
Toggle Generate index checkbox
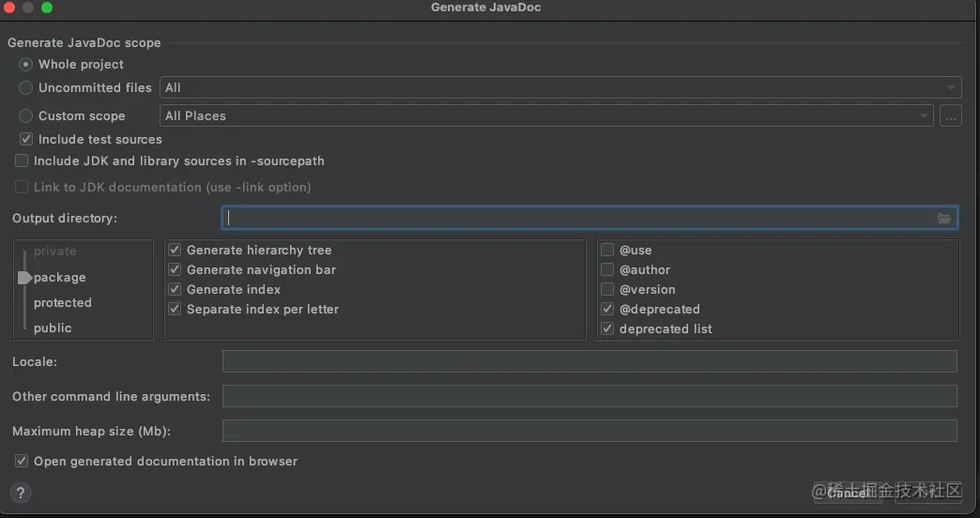(175, 289)
